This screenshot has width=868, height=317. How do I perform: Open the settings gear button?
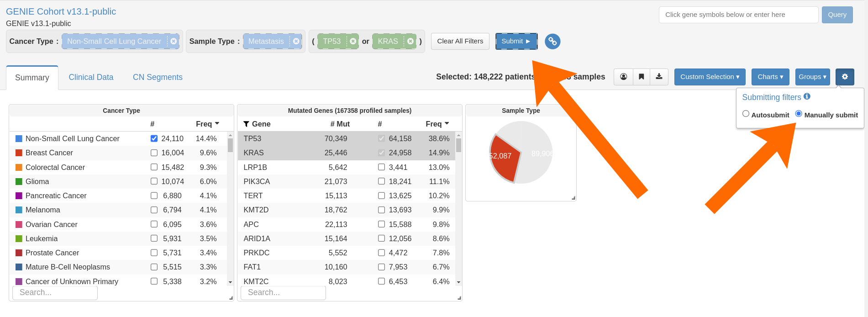click(845, 77)
